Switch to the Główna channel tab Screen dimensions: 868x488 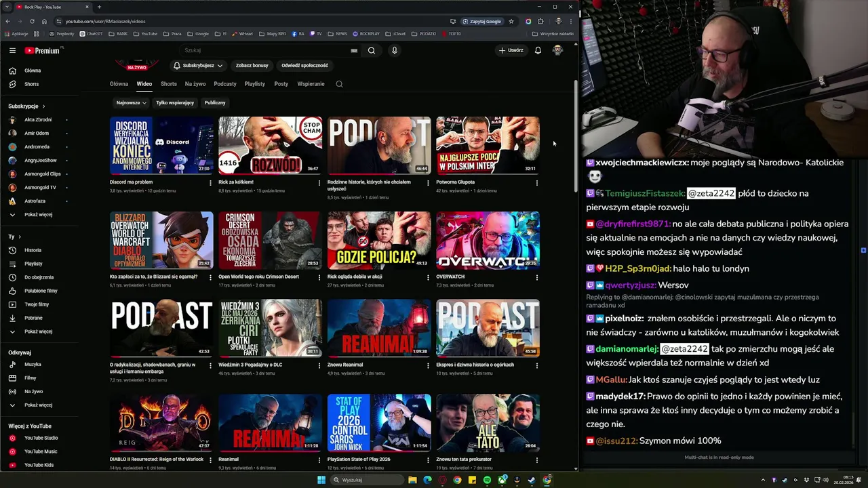[x=119, y=84]
